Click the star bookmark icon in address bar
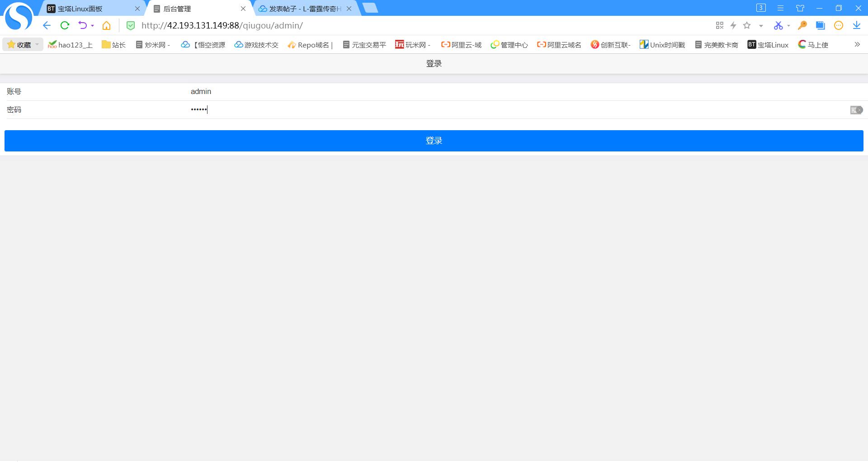Viewport: 868px width, 462px height. tap(747, 26)
